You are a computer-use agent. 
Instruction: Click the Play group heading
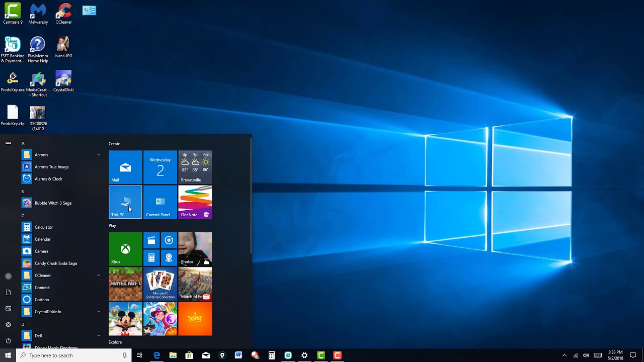112,226
